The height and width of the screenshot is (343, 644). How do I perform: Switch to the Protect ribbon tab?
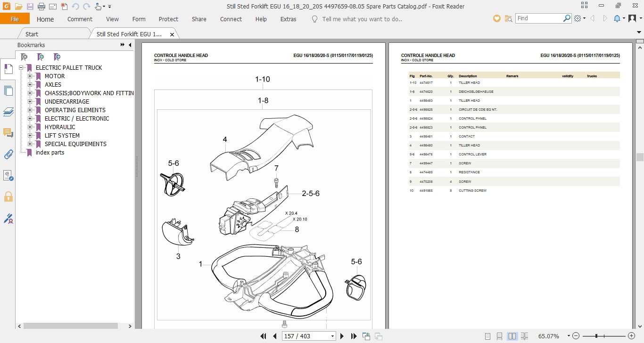(168, 19)
